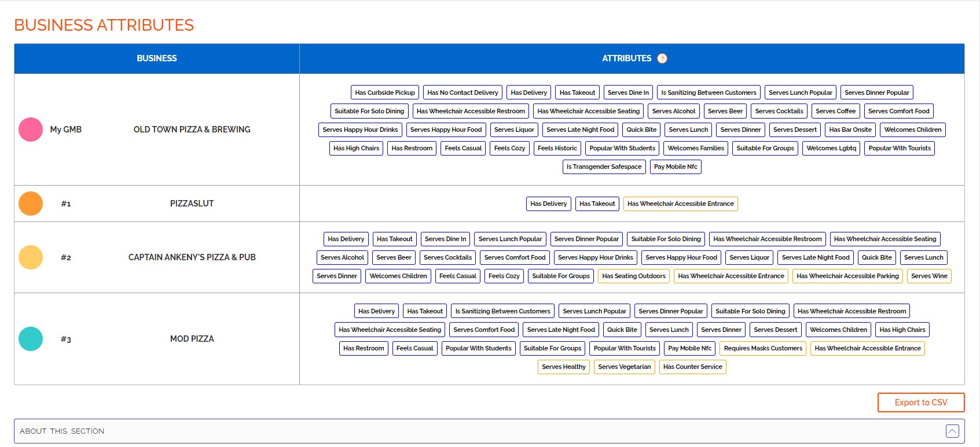Viewport: 980px width, 447px height.
Task: Click the Has Counter Service tag
Action: (692, 367)
